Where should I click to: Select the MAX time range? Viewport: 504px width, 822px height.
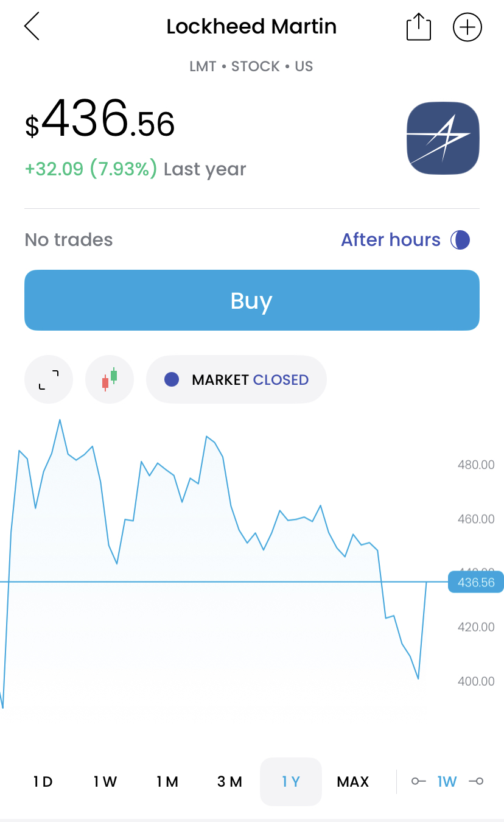pos(353,781)
